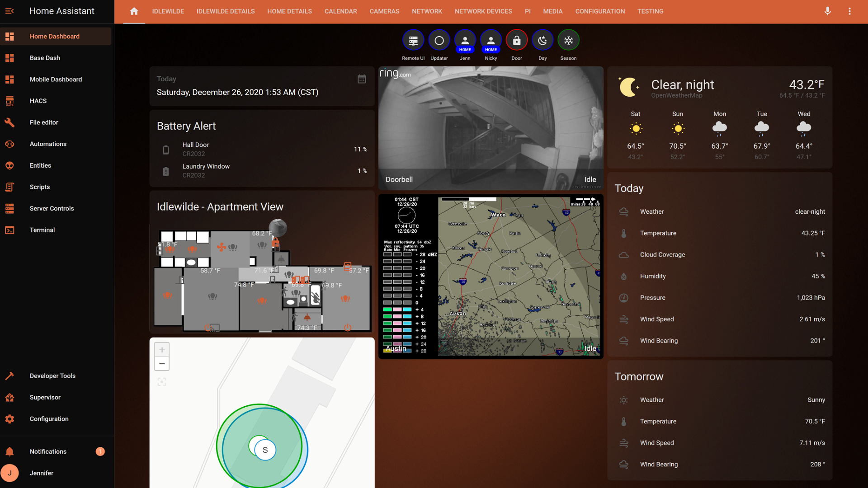Open the calendar icon in Today card
The image size is (868, 488).
pos(362,79)
